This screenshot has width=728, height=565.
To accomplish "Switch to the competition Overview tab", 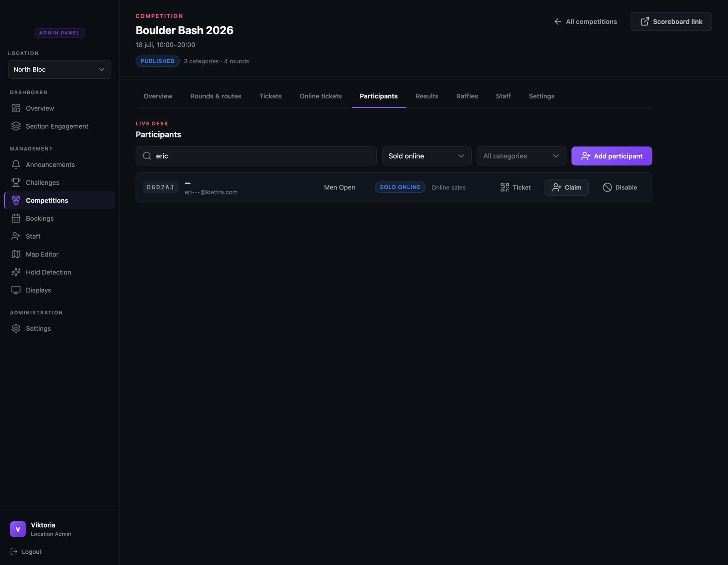I will [x=158, y=96].
